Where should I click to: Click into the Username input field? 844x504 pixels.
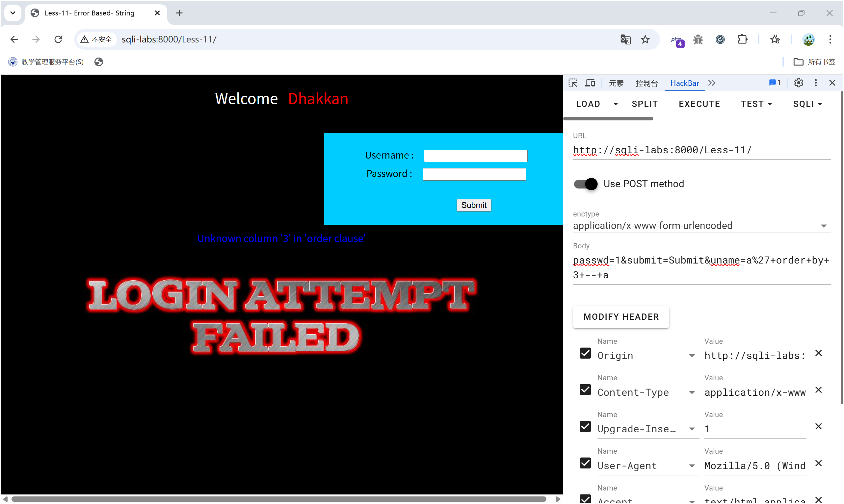(475, 156)
